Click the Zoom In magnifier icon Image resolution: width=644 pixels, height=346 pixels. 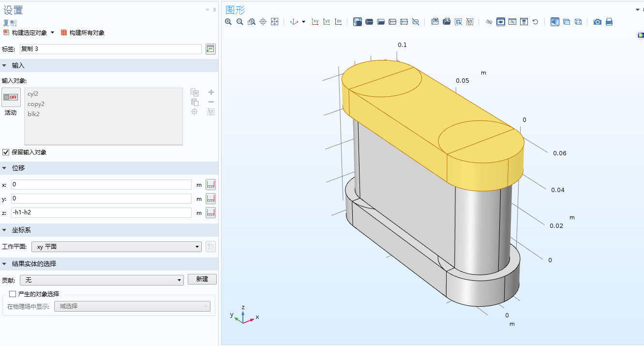(x=228, y=22)
